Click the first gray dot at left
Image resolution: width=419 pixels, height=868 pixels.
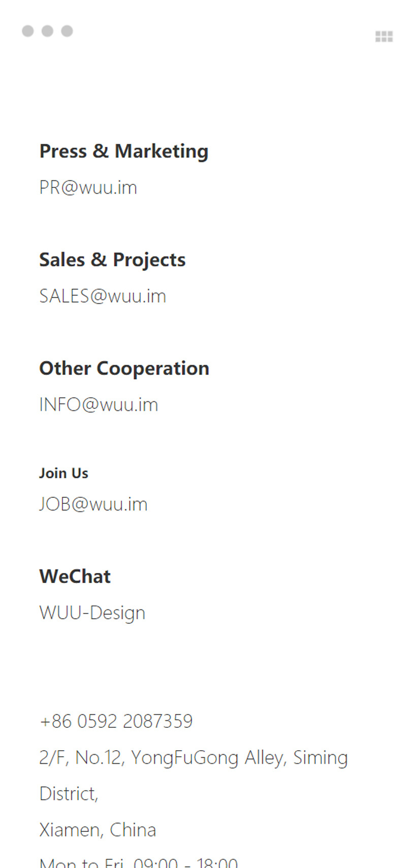coord(28,31)
